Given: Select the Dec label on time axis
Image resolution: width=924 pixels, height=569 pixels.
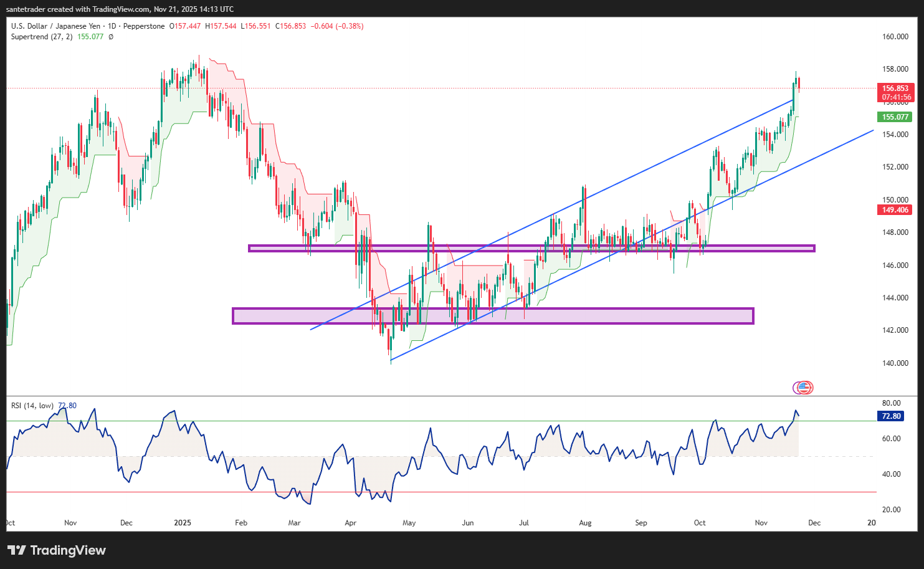Looking at the screenshot, I should click(x=814, y=523).
